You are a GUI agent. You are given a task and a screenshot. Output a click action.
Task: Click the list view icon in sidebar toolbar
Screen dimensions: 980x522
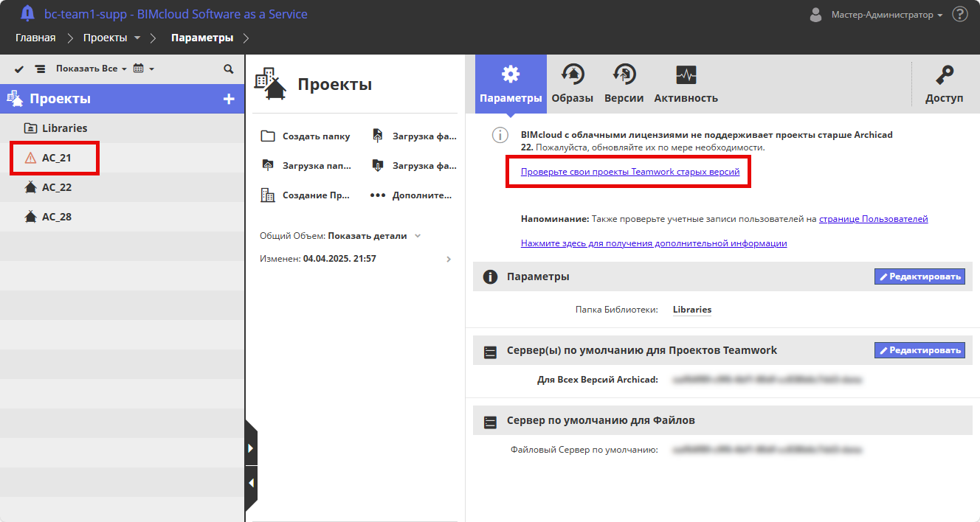(40, 69)
